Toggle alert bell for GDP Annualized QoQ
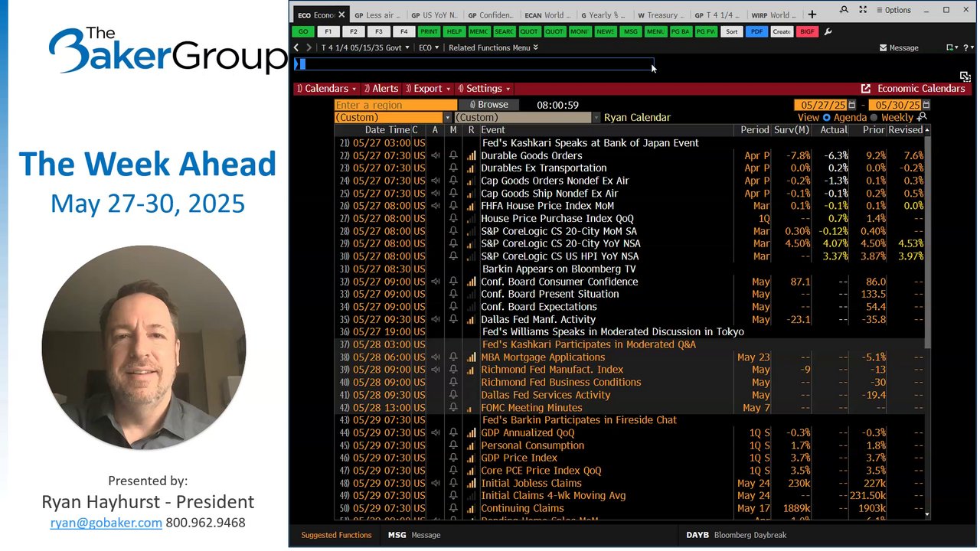This screenshot has height=551, width=980. tap(453, 433)
